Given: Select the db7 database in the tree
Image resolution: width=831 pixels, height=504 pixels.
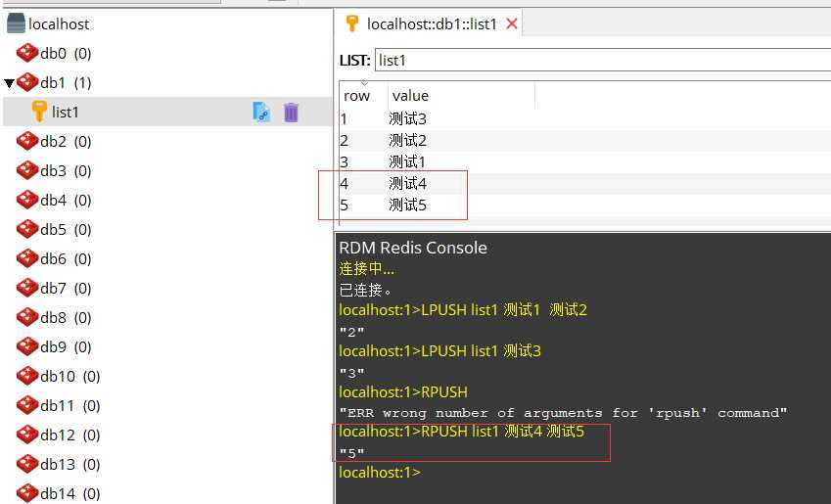Looking at the screenshot, I should coord(65,289).
